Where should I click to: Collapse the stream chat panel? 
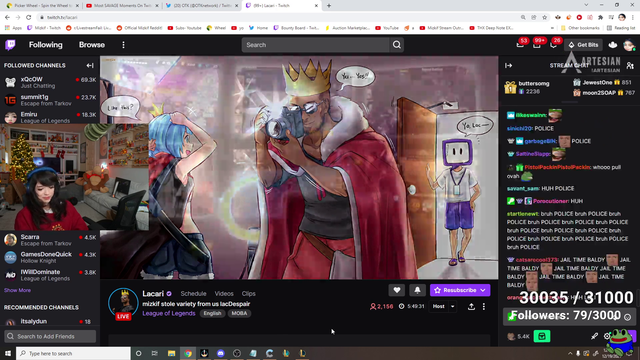click(509, 65)
